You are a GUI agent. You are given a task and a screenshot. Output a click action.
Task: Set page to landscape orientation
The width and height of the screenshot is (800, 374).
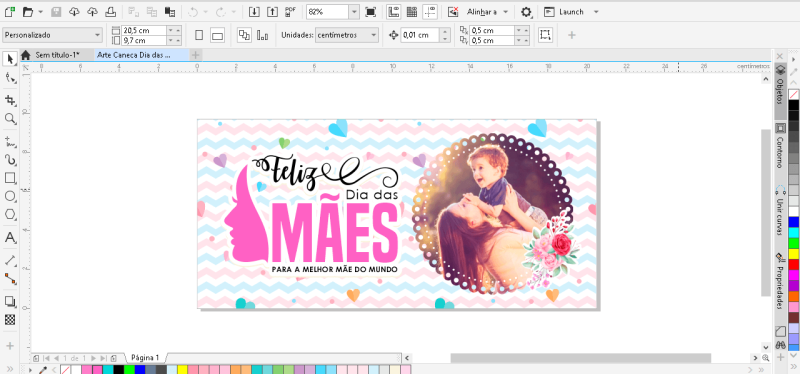click(218, 35)
